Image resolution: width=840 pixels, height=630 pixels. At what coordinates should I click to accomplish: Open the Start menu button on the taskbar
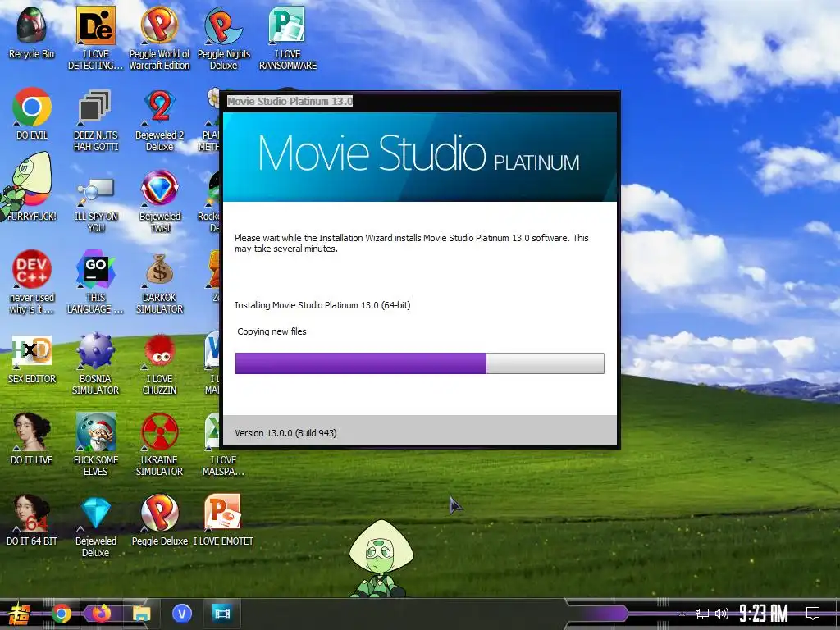(20, 614)
